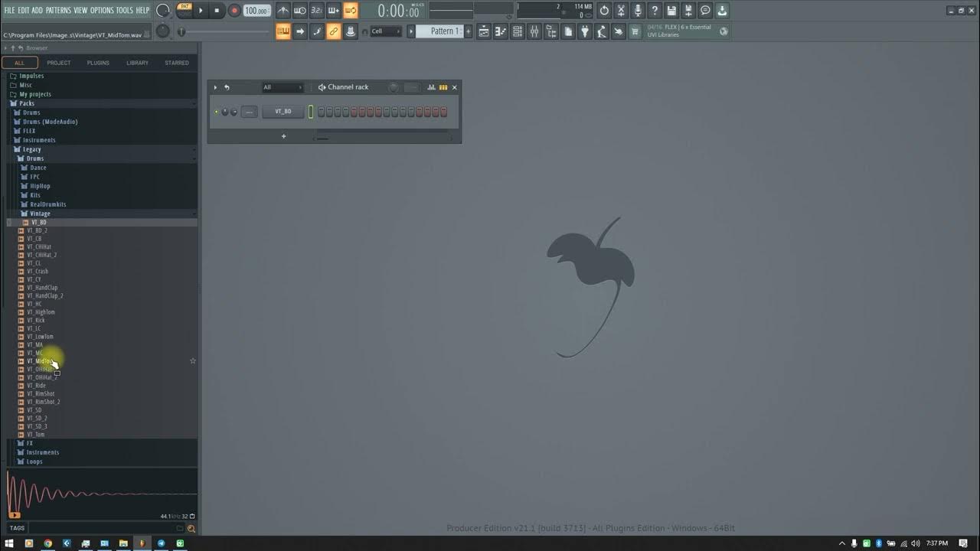The height and width of the screenshot is (551, 980).
Task: Click the Save project floppy icon
Action: click(x=671, y=11)
